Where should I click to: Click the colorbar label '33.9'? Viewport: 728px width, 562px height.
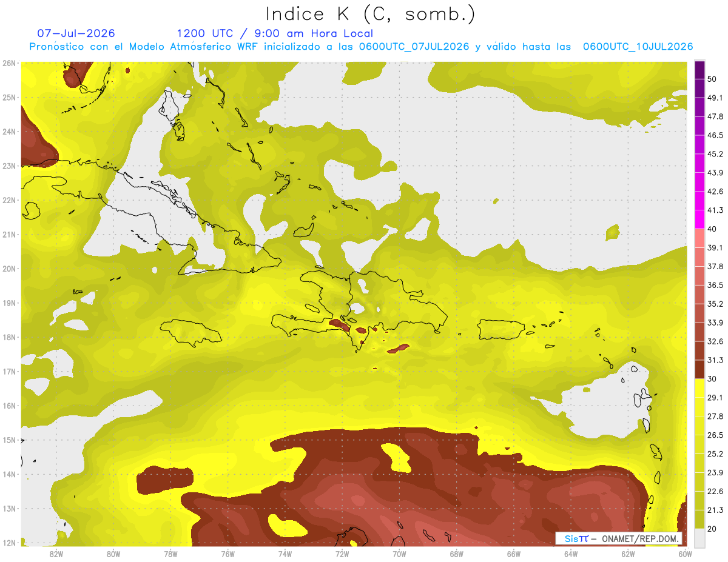click(x=715, y=323)
